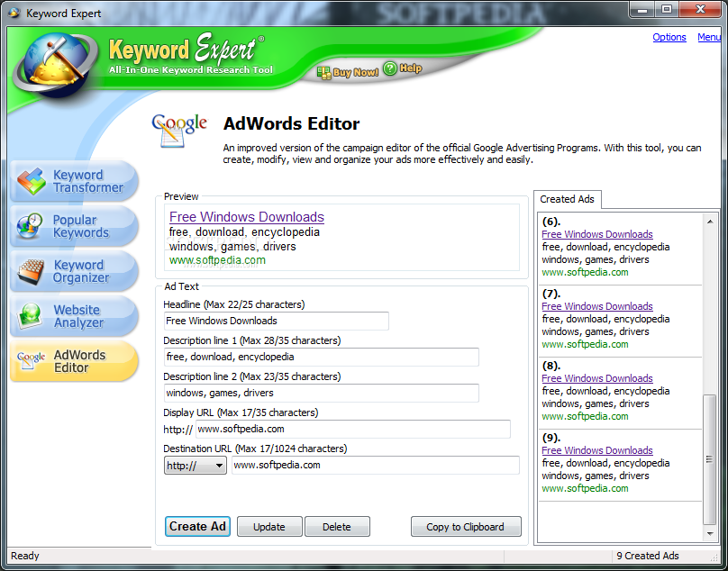Screen dimensions: 728x571
Task: Select the AdWords Editor sidebar button
Action: pos(74,361)
